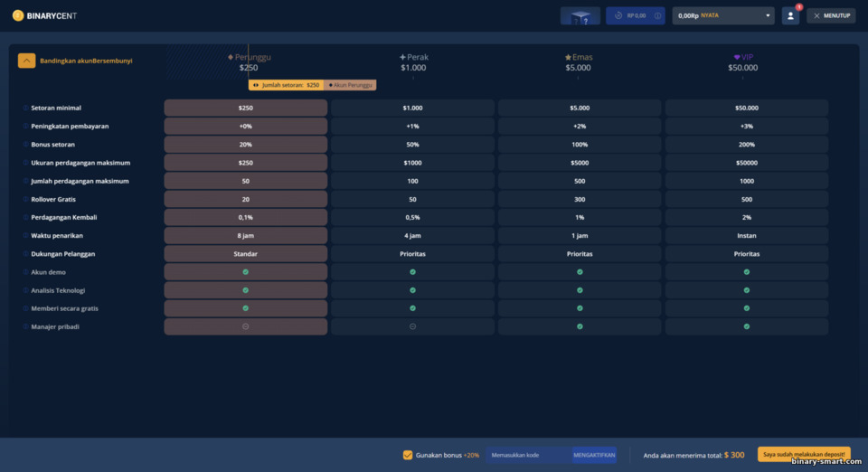Click info icon next to Peningkatan pembayaran

[25, 127]
